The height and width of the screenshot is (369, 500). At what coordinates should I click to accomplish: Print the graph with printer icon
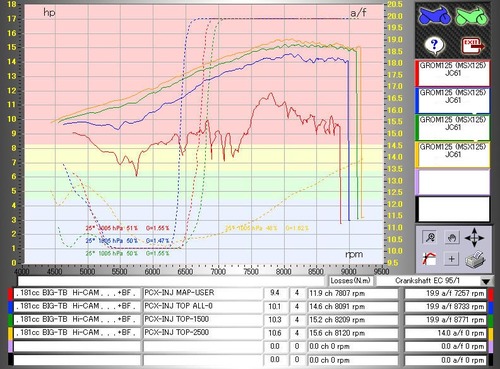pos(475,259)
